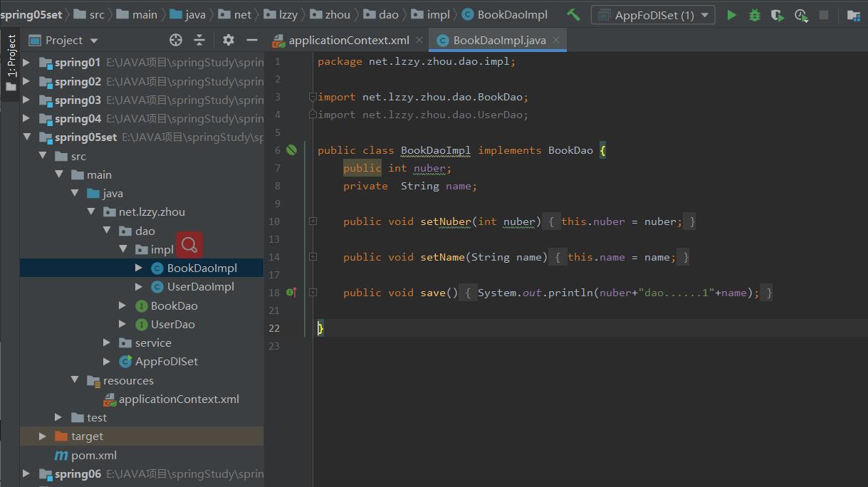Viewport: 868px width, 487px height.
Task: Run with coverage shield icon
Action: 778,15
